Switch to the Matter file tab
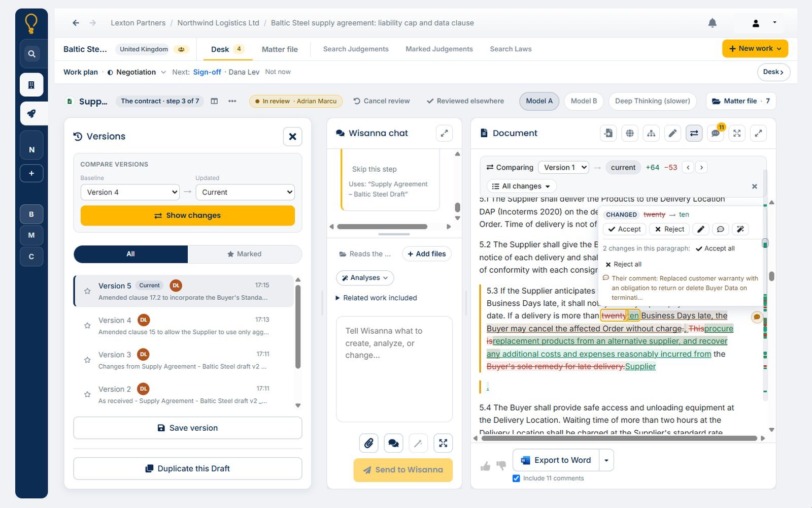 [x=280, y=49]
